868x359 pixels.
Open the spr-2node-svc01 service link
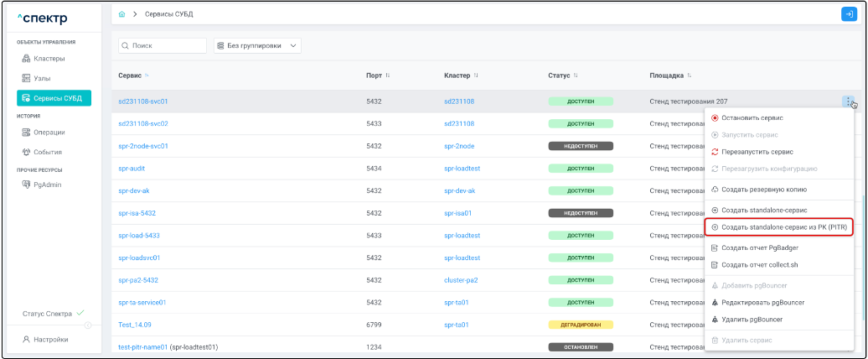(x=143, y=146)
